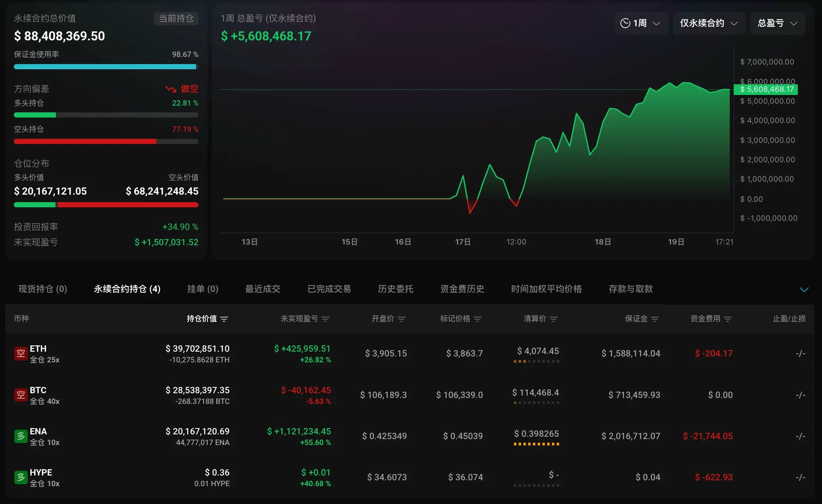Switch to the 现货持仓 (0) tab
822x504 pixels.
point(43,289)
